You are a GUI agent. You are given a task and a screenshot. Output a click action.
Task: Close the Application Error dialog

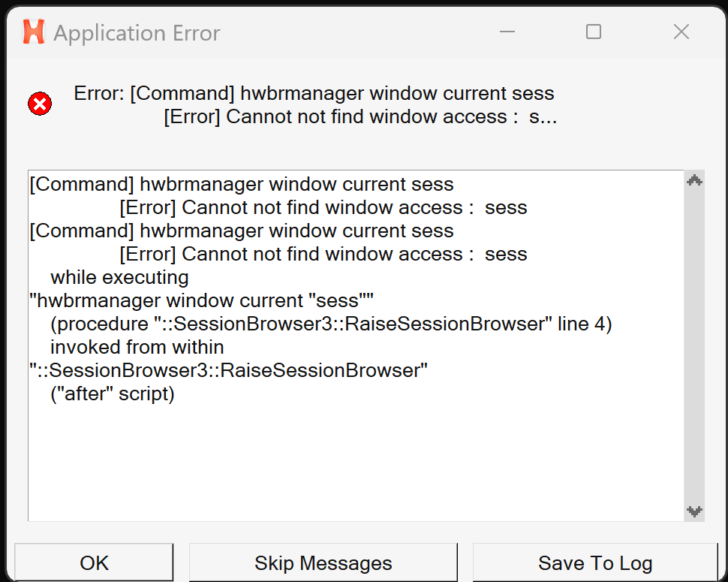[x=681, y=32]
